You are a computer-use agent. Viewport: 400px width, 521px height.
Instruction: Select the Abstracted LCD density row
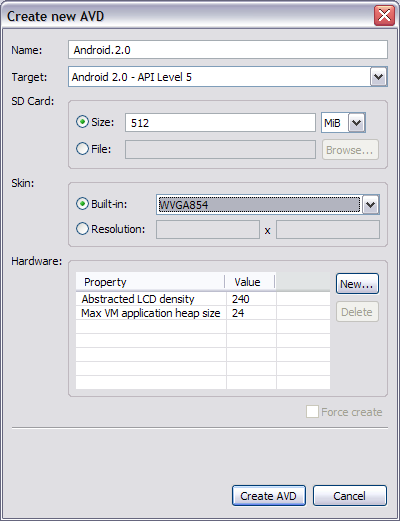coord(203,299)
